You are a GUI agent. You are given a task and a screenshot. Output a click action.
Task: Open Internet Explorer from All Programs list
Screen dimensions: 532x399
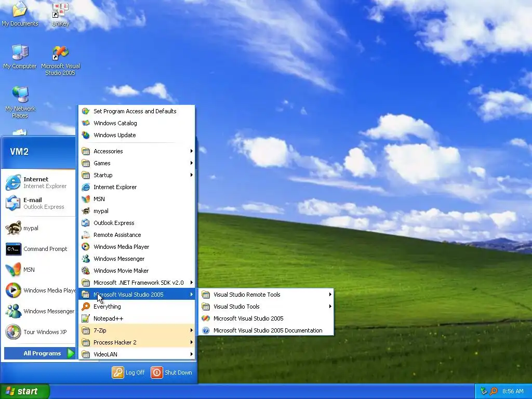pos(137,187)
